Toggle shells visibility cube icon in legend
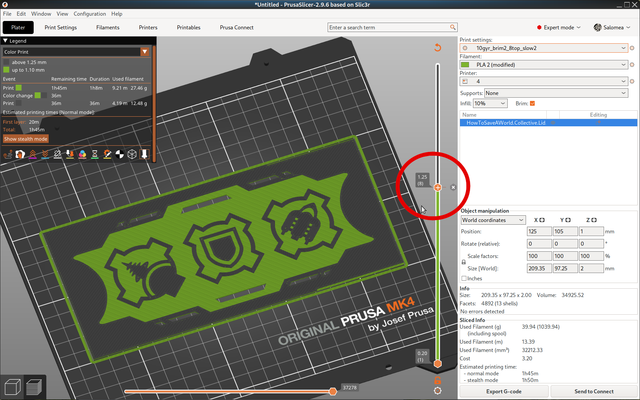 [132, 154]
